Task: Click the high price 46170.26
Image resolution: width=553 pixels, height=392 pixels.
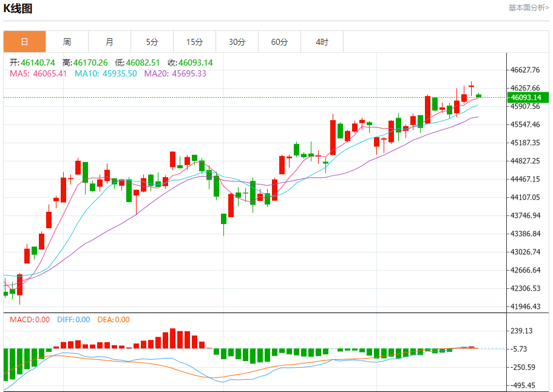Action: click(x=90, y=63)
